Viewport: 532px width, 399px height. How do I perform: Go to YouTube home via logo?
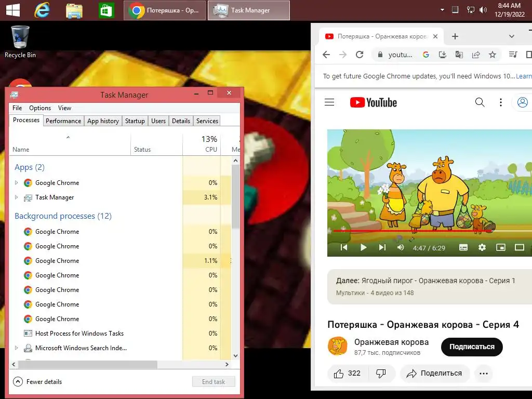coord(373,102)
